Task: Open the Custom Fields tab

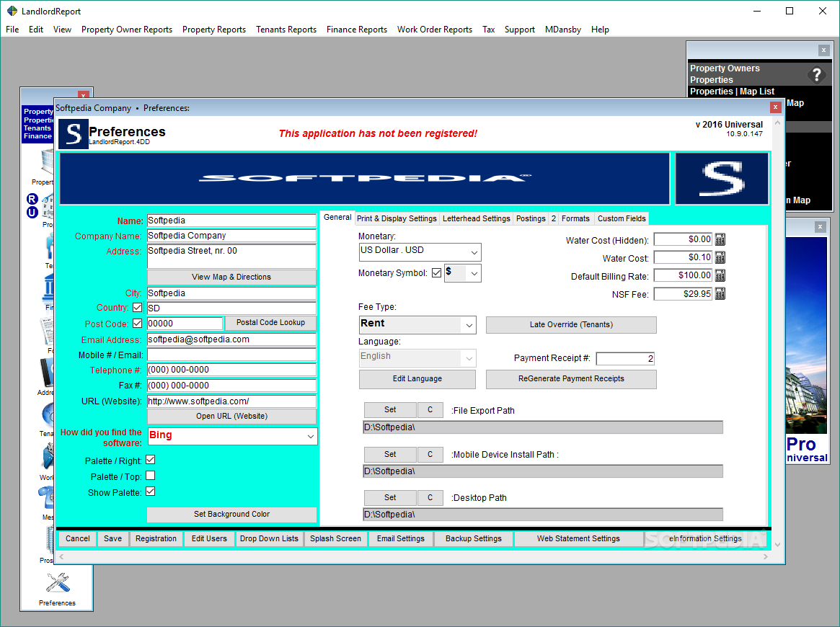Action: 622,218
